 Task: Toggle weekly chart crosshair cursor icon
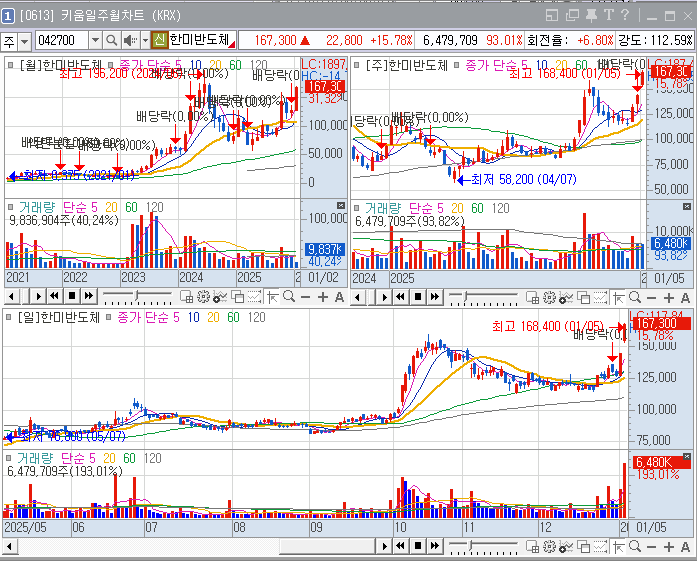pos(618,298)
